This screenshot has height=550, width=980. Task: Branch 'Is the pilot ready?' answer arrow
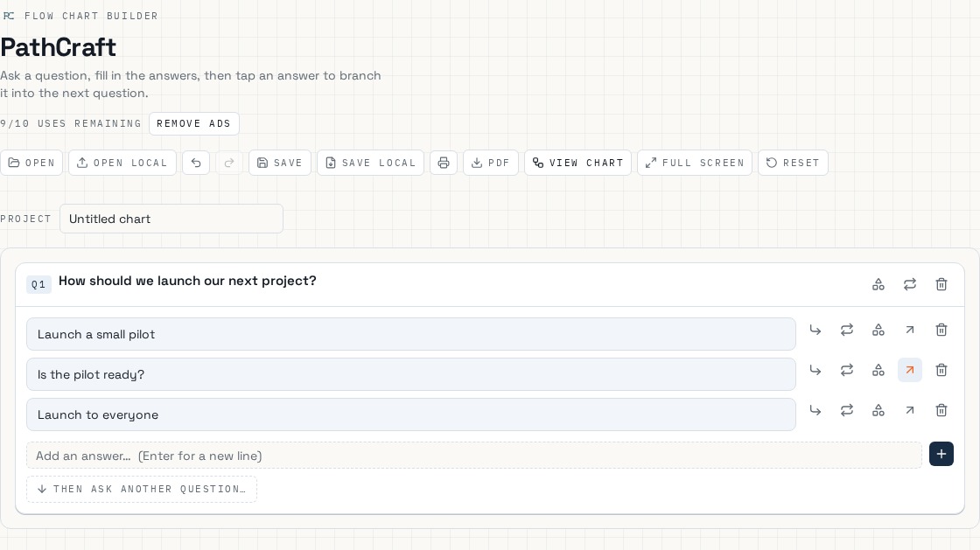click(815, 370)
